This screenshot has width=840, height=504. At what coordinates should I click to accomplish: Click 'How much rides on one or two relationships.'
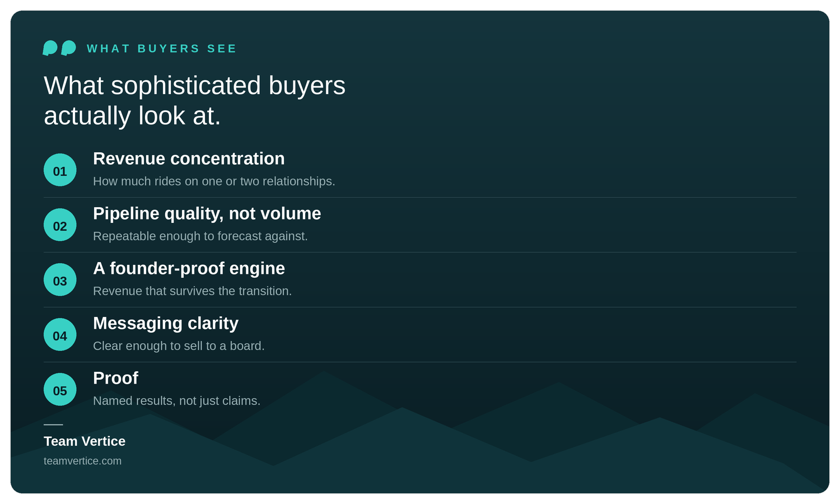click(214, 181)
